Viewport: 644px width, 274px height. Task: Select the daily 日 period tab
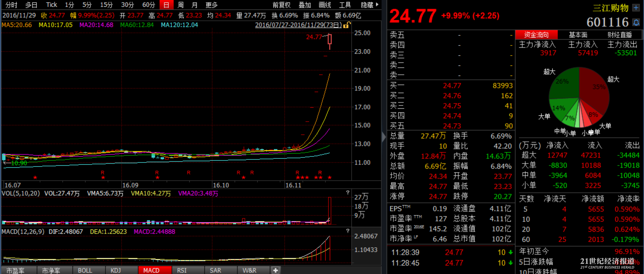pyautogui.click(x=166, y=5)
